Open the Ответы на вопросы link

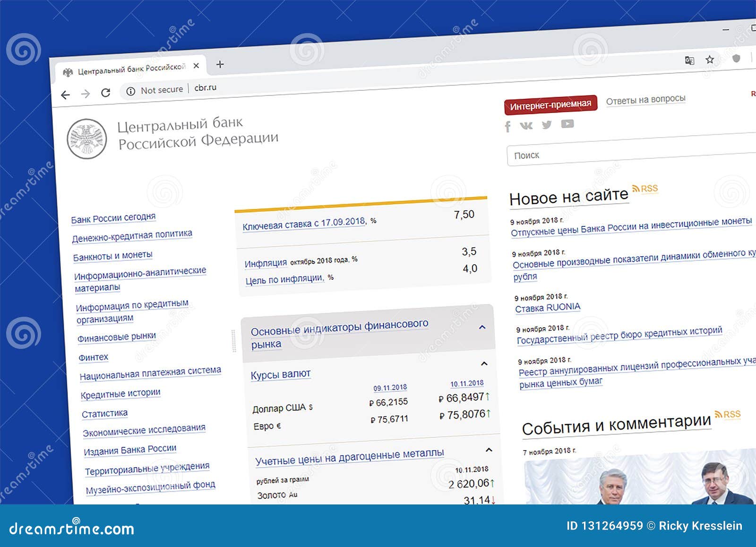tap(645, 100)
